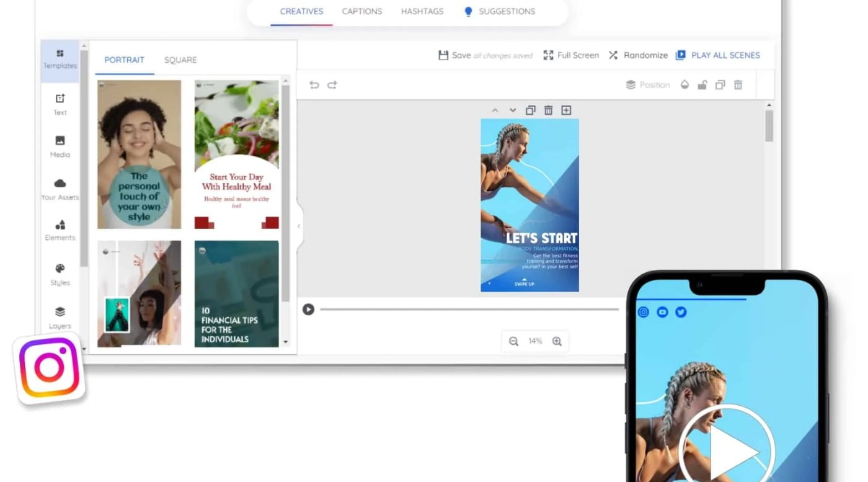Zoom out with the minus magnifier
The height and width of the screenshot is (482, 868).
coord(513,341)
